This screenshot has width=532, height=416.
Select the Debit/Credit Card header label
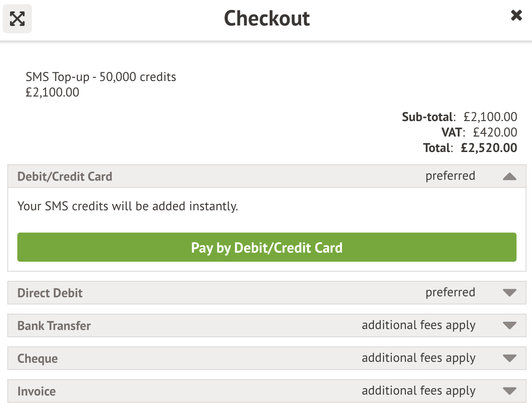click(x=65, y=177)
